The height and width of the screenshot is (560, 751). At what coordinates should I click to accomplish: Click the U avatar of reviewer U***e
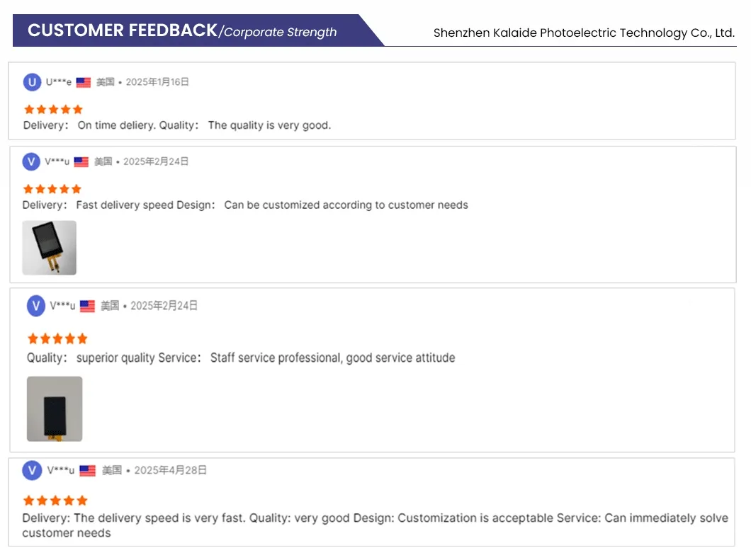coord(32,82)
